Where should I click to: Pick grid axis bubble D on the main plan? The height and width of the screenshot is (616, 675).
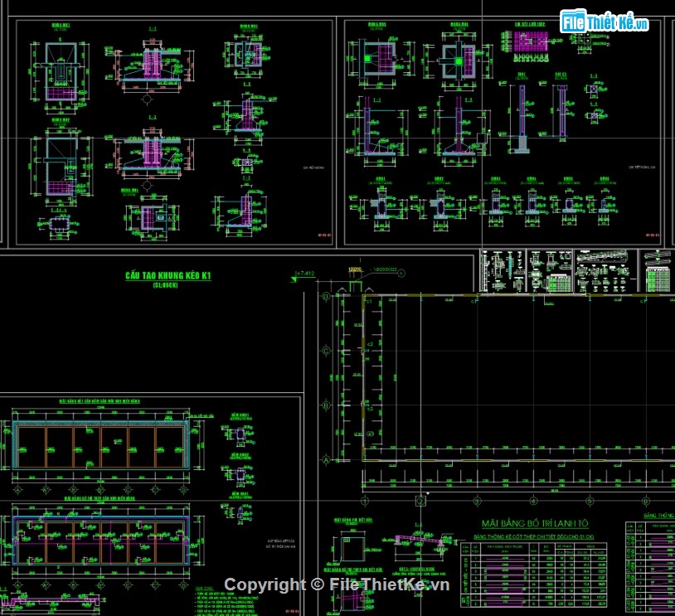click(x=326, y=296)
